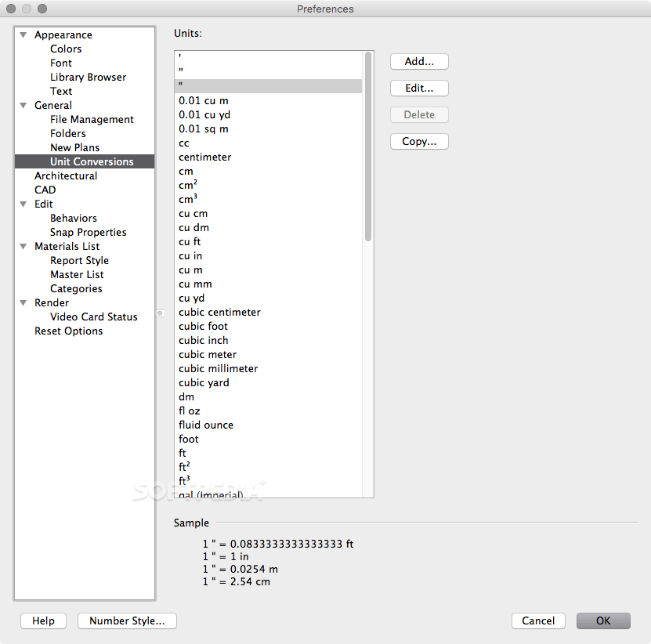651x644 pixels.
Task: Click the Edit... unit button
Action: click(x=419, y=88)
